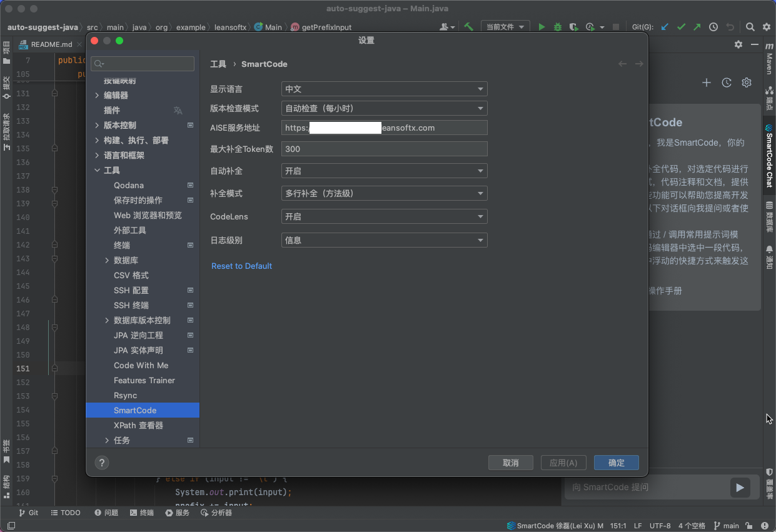Screen dimensions: 776x532
Task: Click the translate icon beside 插件
Action: pos(178,110)
